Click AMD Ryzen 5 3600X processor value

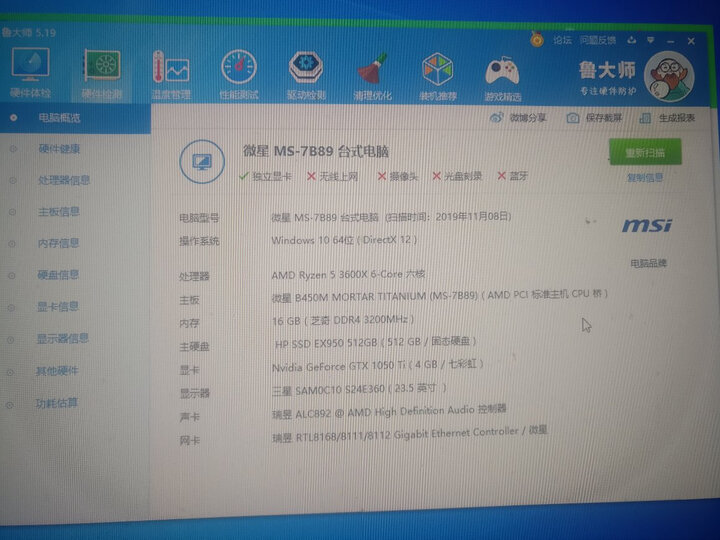tap(348, 275)
